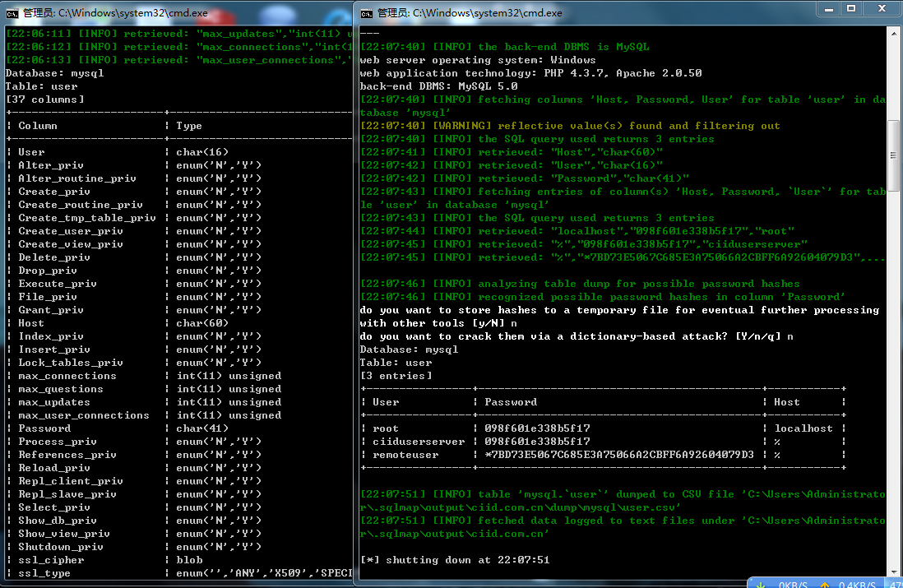Viewport: 903px width, 588px height.
Task: Click the 'Host' table header in right window
Action: (787, 402)
